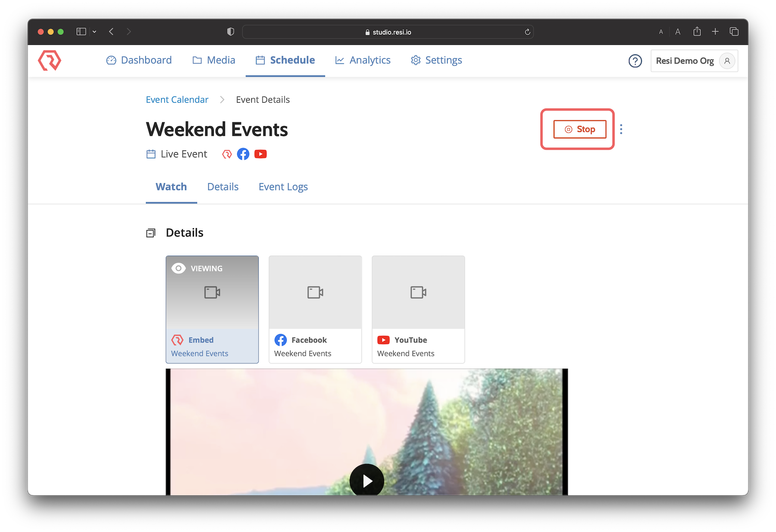Click the Weekend Events page title
This screenshot has width=776, height=532.
tap(217, 129)
